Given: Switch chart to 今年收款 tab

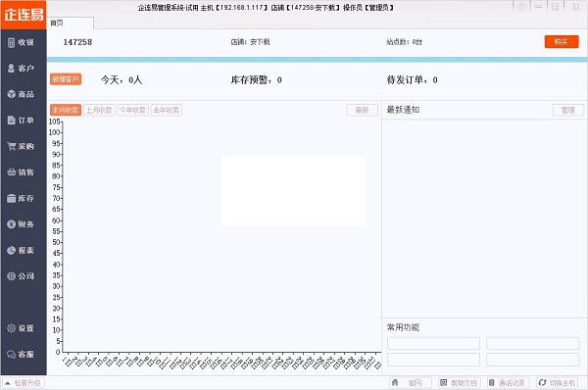Looking at the screenshot, I should tap(132, 110).
